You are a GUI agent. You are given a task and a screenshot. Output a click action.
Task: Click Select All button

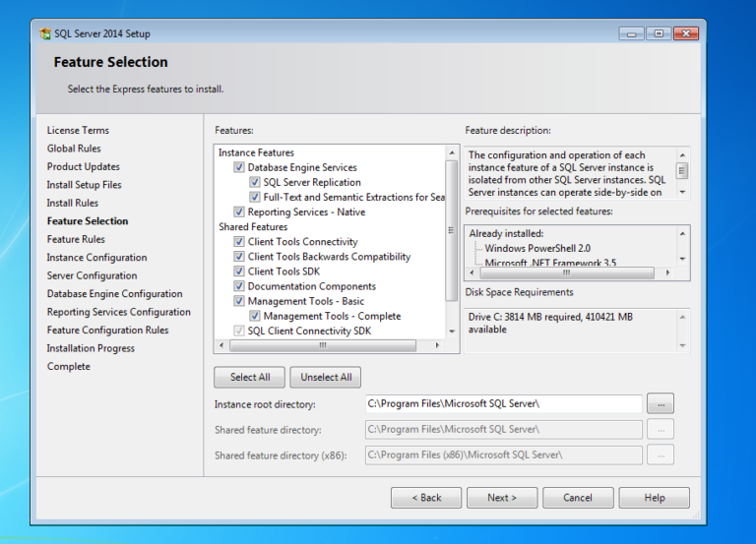point(250,378)
